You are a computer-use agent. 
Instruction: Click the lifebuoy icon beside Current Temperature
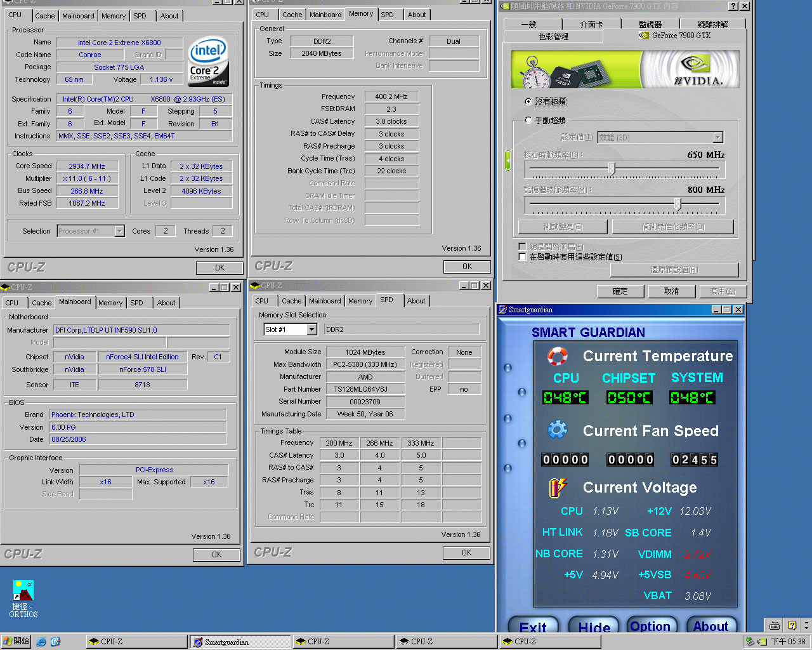(x=557, y=356)
